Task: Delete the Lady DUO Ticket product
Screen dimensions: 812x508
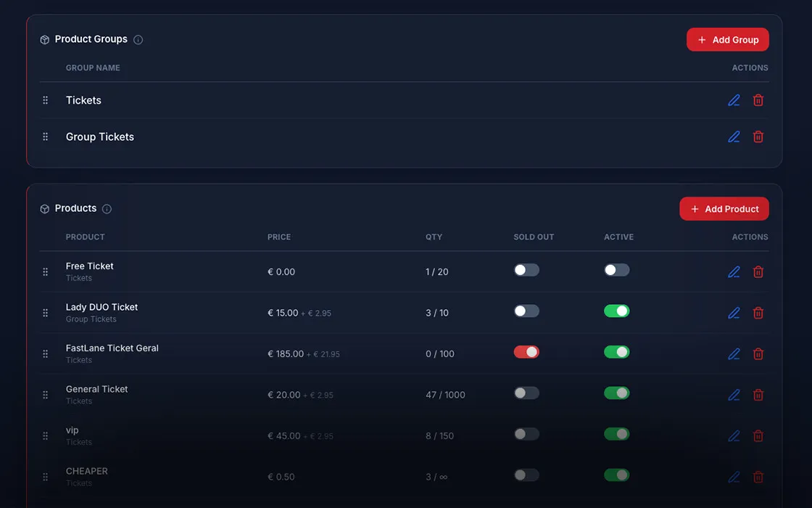Action: 758,313
